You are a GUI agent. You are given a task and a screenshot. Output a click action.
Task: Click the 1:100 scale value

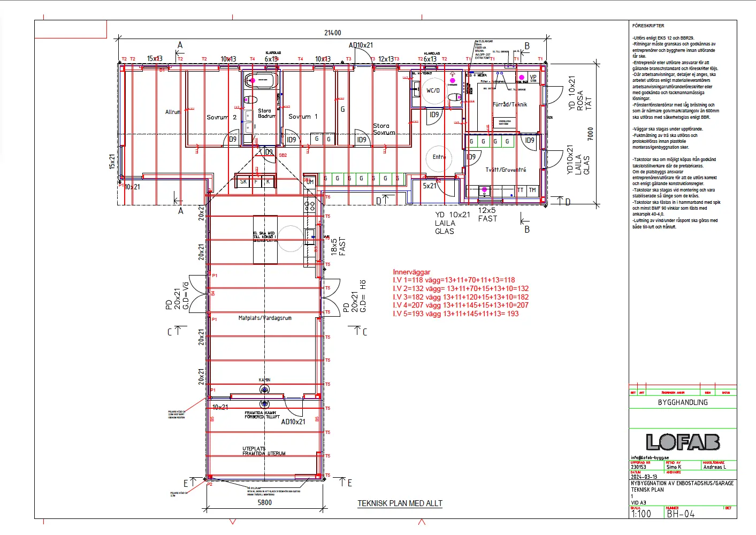coord(641,514)
